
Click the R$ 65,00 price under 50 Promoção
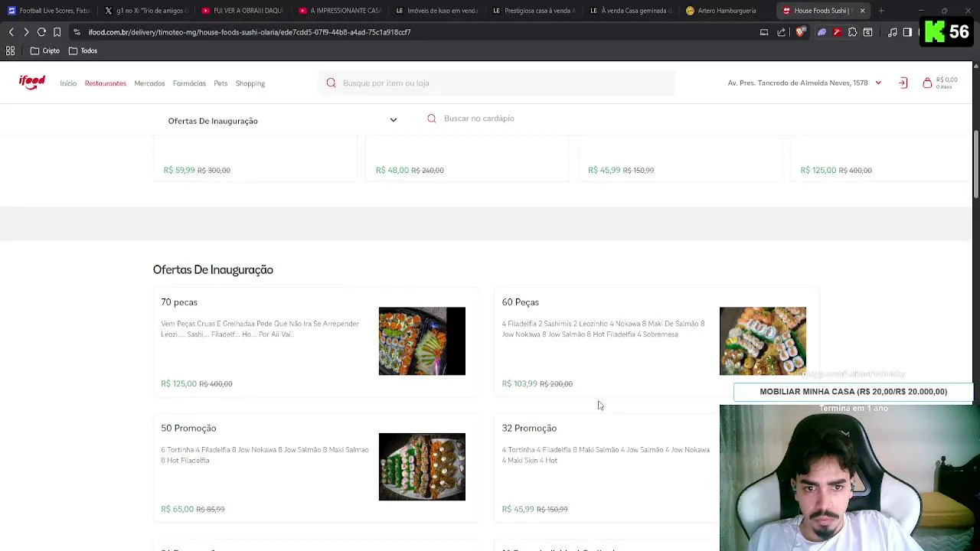[177, 509]
